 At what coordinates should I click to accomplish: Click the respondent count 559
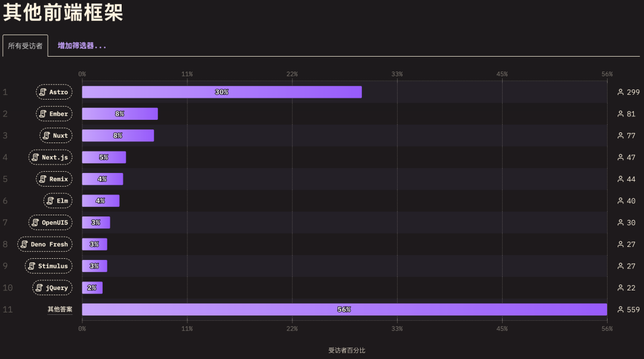click(x=633, y=310)
